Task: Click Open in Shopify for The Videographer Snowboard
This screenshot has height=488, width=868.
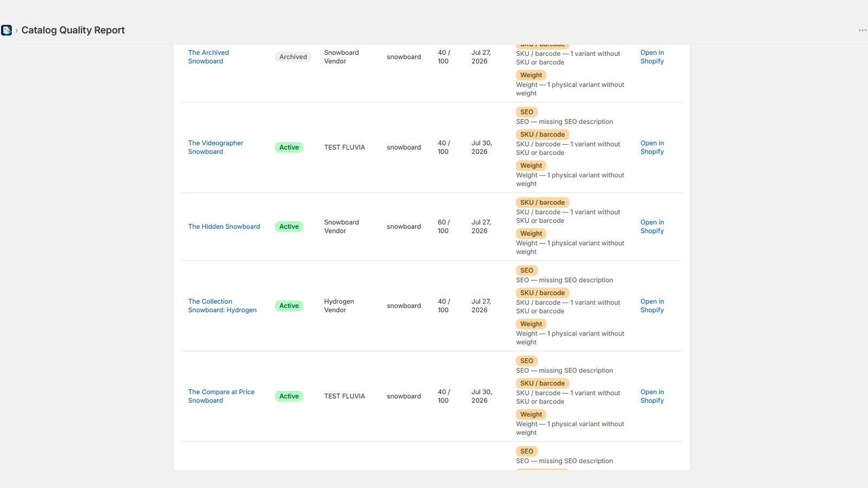Action: (652, 147)
